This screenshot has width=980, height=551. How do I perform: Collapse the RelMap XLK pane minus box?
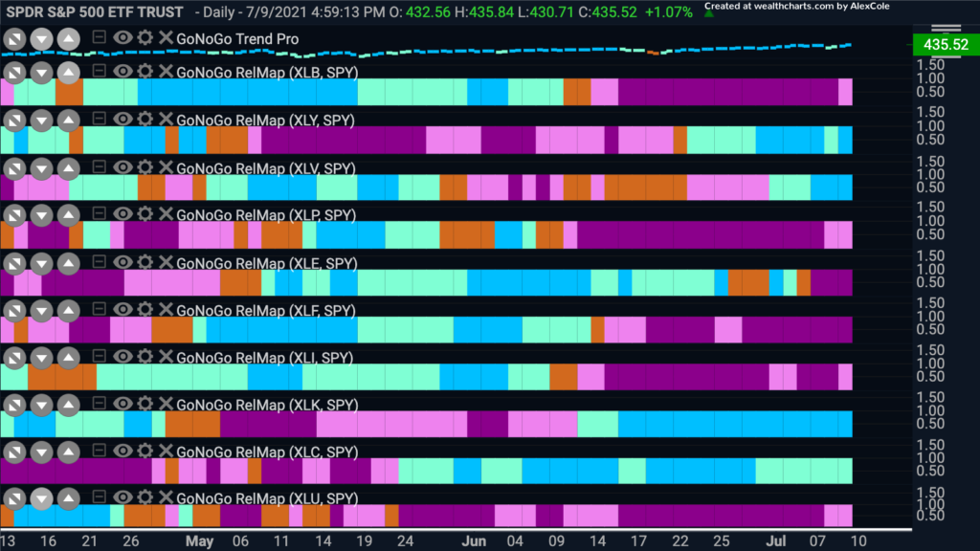(x=99, y=404)
